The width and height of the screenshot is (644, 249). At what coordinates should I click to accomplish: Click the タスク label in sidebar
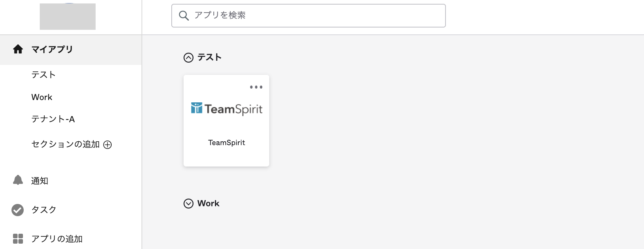(44, 210)
